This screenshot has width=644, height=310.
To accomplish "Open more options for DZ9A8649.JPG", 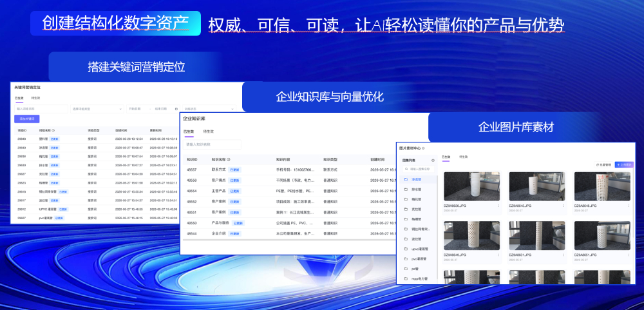I will click(x=498, y=255).
